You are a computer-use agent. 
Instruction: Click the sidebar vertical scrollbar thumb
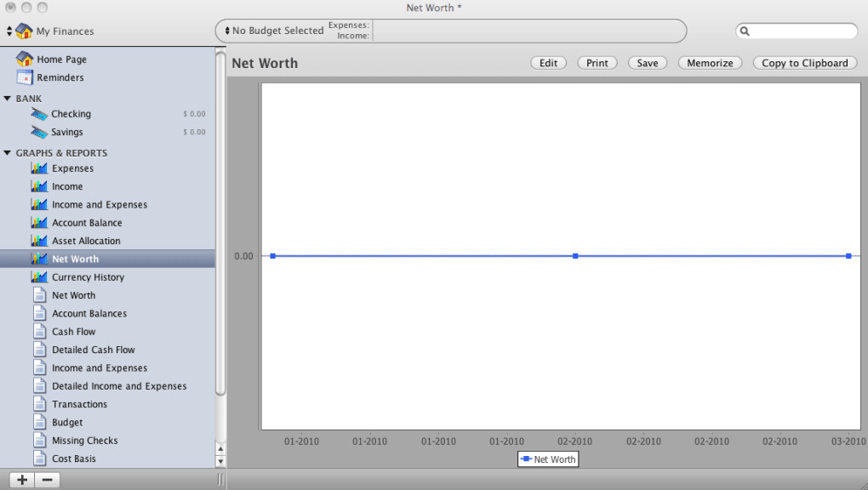point(220,223)
